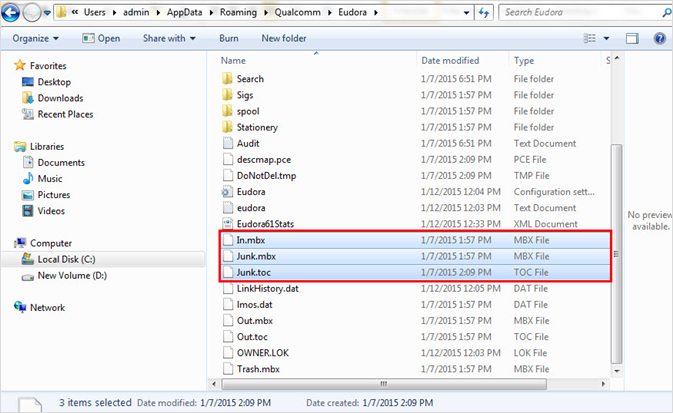Click the horizontal scrollbar right arrow
The width and height of the screenshot is (673, 413).
[603, 384]
